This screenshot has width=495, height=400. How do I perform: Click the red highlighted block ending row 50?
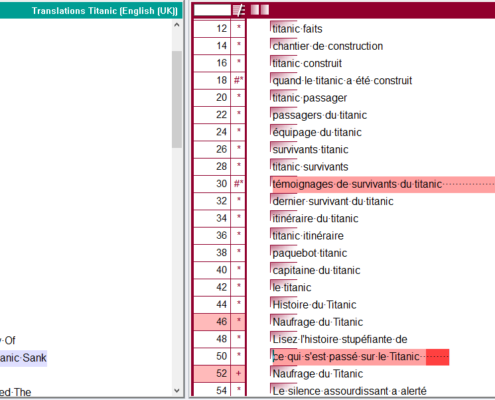(437, 357)
